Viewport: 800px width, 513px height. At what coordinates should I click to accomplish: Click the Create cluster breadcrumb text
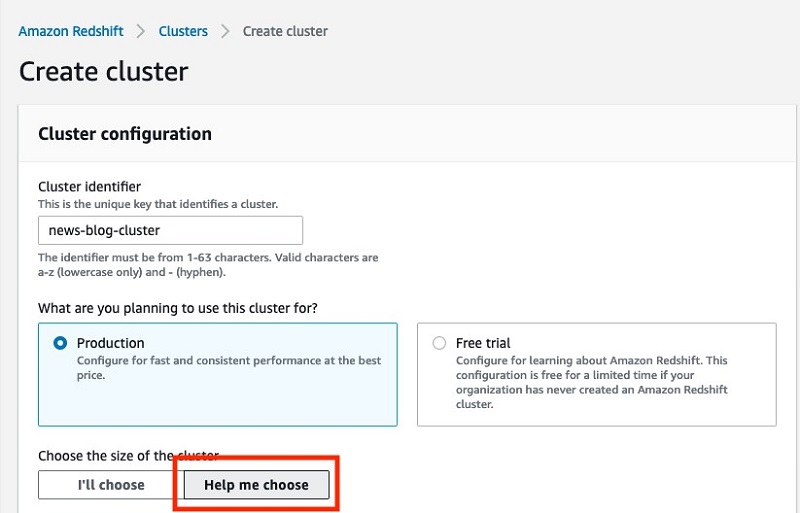pos(285,31)
